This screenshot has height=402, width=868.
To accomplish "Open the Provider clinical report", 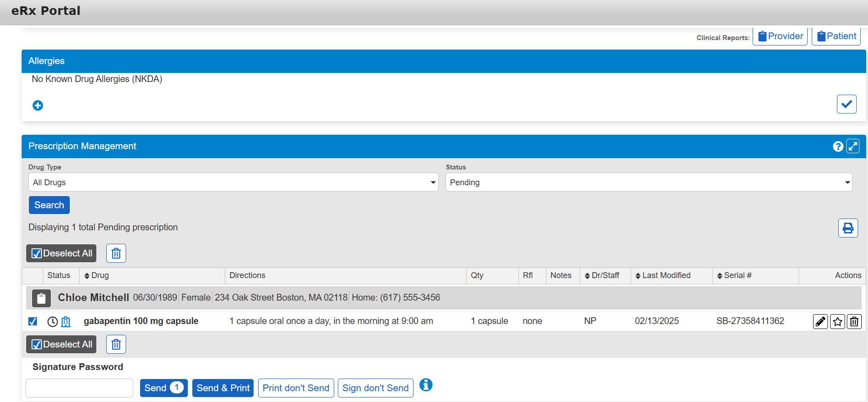I will (780, 37).
